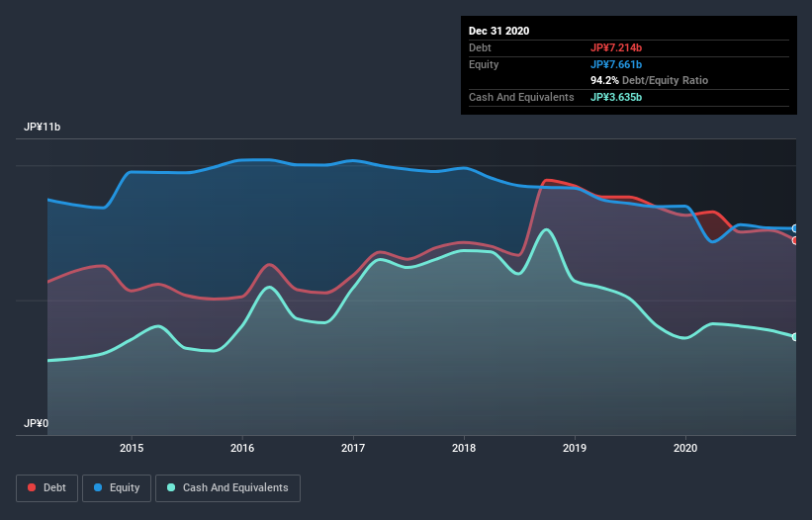Select the 2015 axis label
Image resolution: width=812 pixels, height=520 pixels.
132,448
